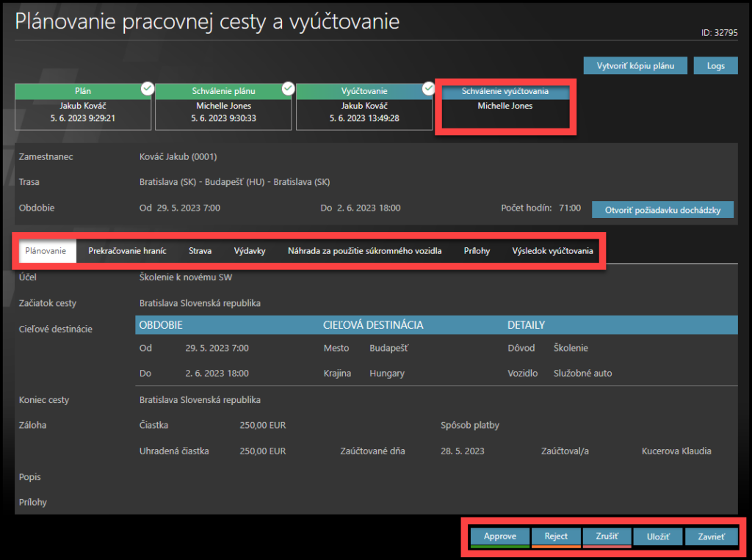Go to the Výdavky tab
This screenshot has height=560, width=752.
(250, 251)
